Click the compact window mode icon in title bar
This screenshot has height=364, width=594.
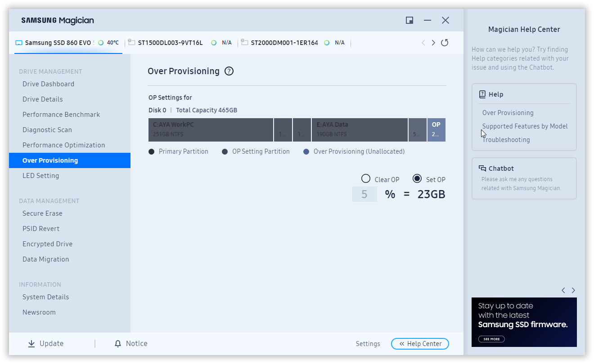pos(409,20)
